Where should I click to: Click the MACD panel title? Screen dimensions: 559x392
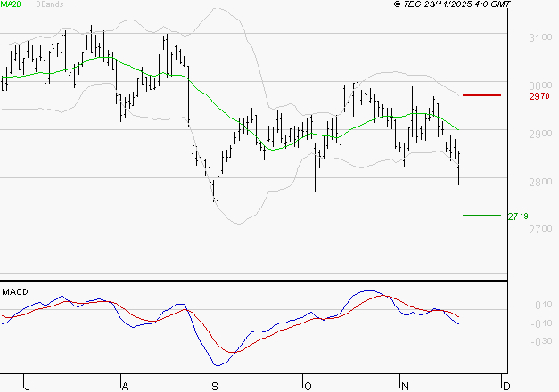[15, 292]
